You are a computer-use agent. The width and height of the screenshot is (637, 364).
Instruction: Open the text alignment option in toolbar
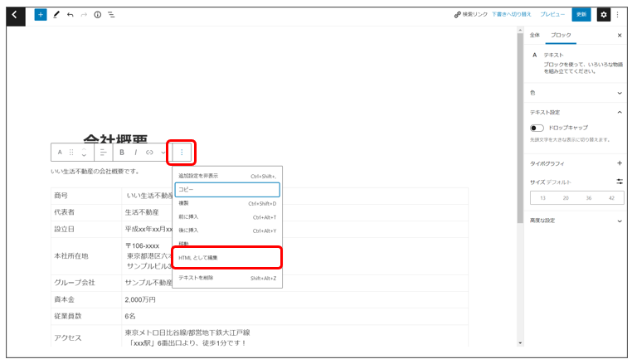point(104,153)
